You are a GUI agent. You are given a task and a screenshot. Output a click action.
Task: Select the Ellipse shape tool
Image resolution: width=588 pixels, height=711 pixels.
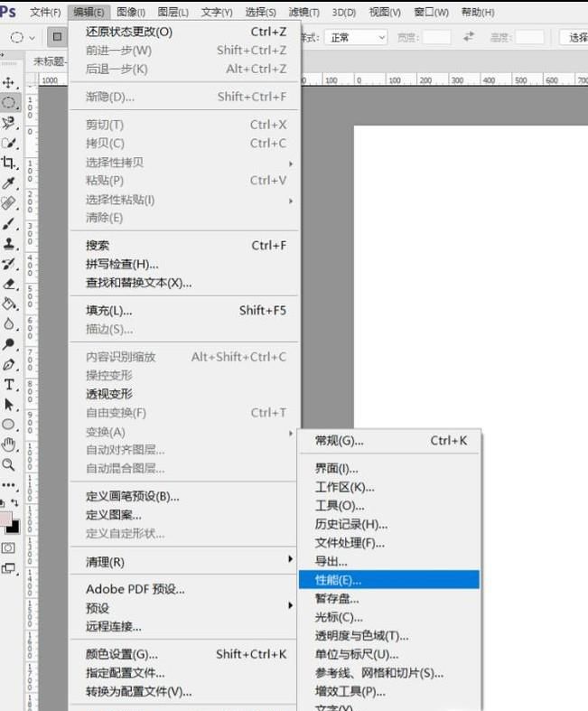tap(9, 425)
